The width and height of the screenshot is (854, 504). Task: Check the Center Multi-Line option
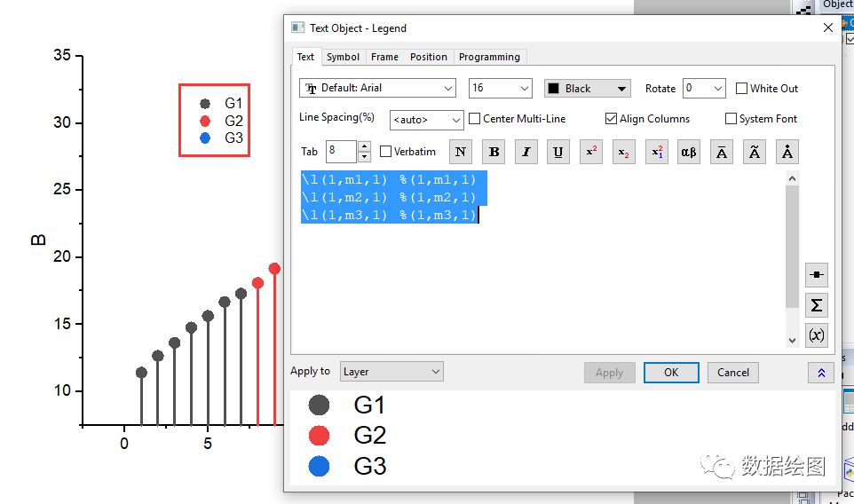[474, 119]
